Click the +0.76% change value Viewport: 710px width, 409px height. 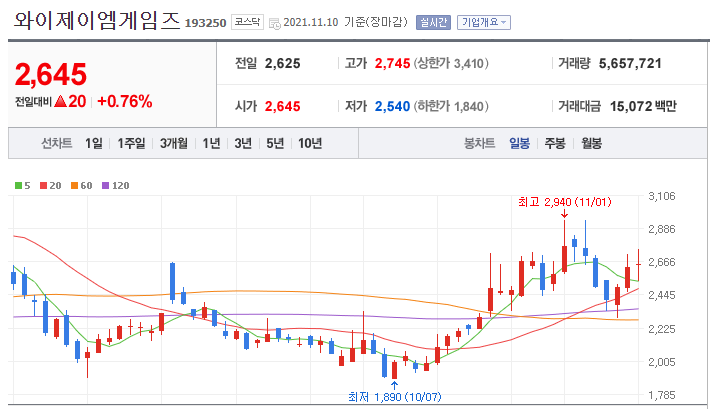[125, 101]
